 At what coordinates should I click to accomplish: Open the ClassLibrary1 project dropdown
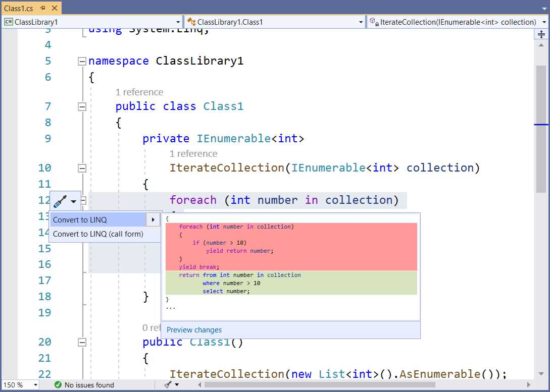coord(178,22)
